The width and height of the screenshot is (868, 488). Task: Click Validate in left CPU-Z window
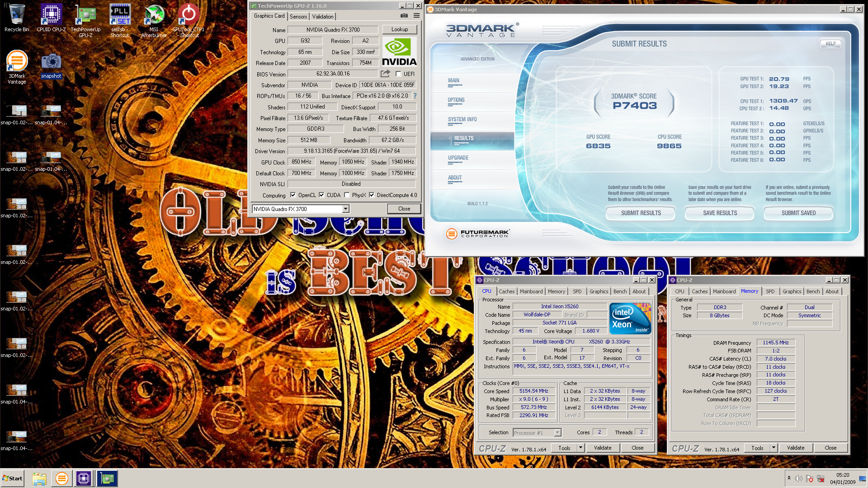tap(603, 448)
